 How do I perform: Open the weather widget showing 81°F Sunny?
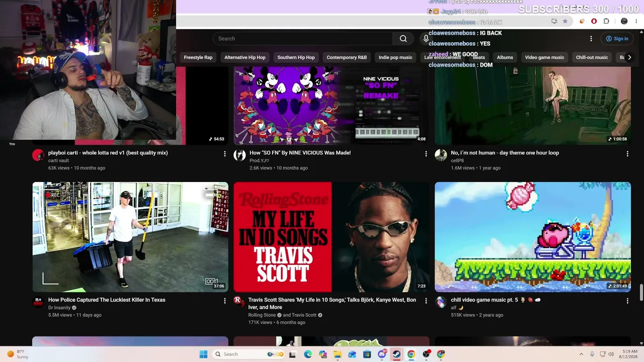point(18,354)
